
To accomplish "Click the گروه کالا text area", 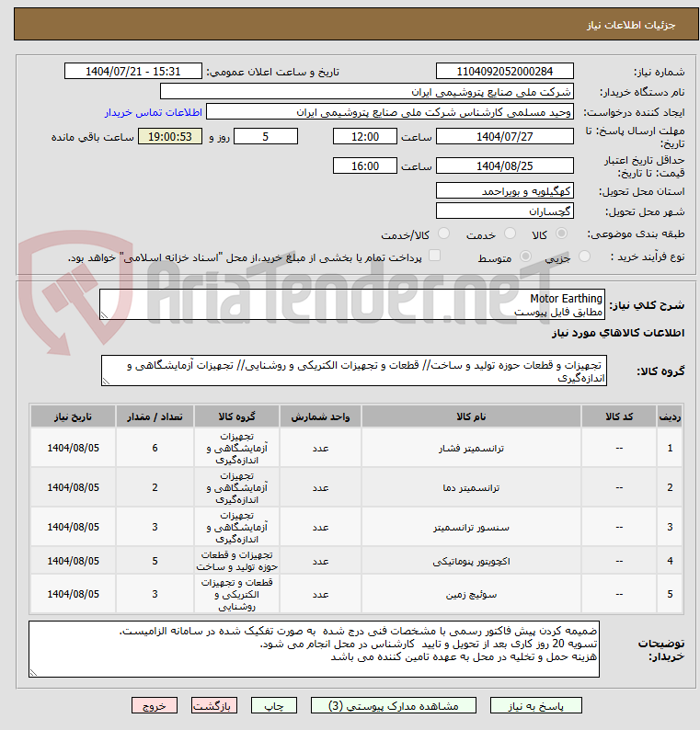I will 354,371.
